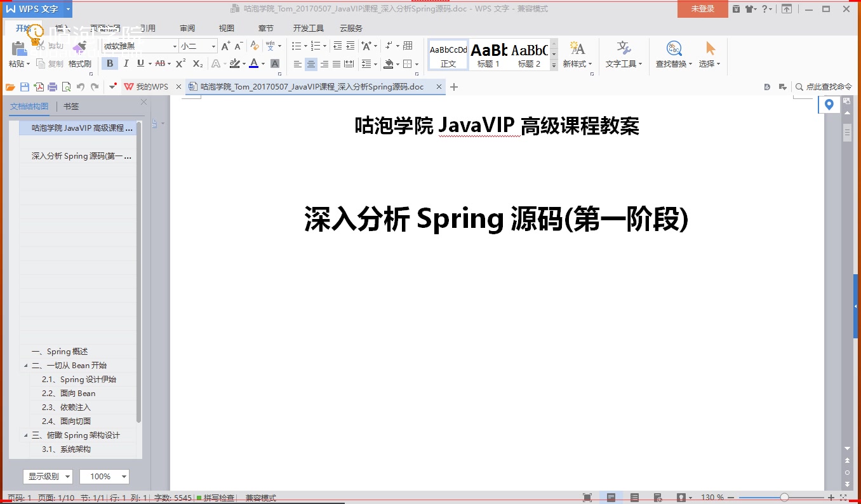861x504 pixels.
Task: Apply the 标题 2 style
Action: 529,55
